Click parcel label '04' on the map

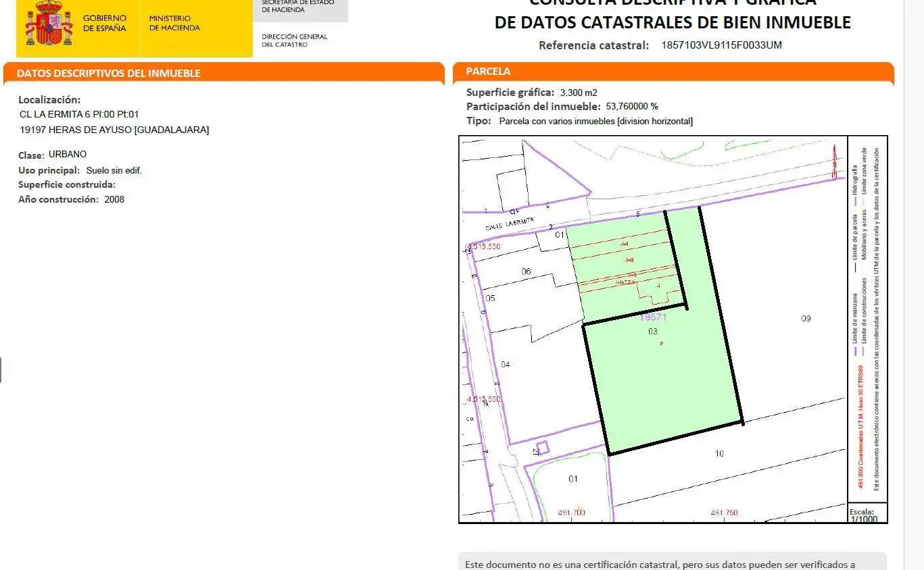505,364
